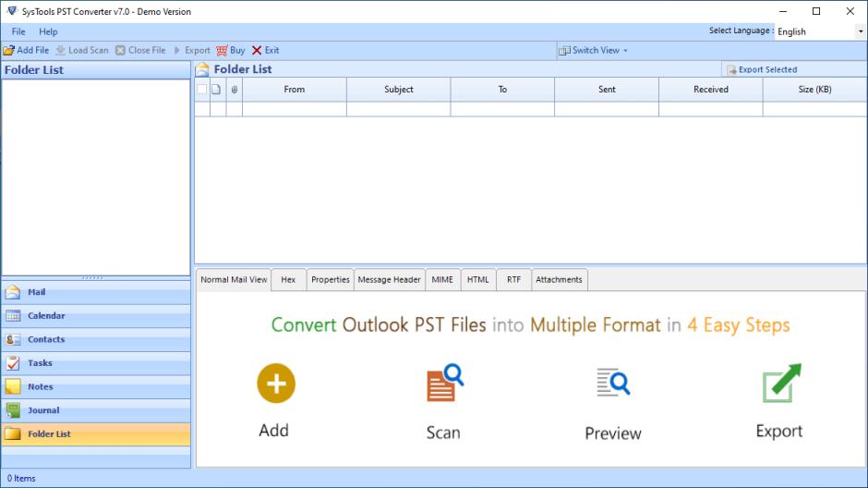Click the '0 Items' status bar text
This screenshot has height=488, width=868.
pos(21,479)
